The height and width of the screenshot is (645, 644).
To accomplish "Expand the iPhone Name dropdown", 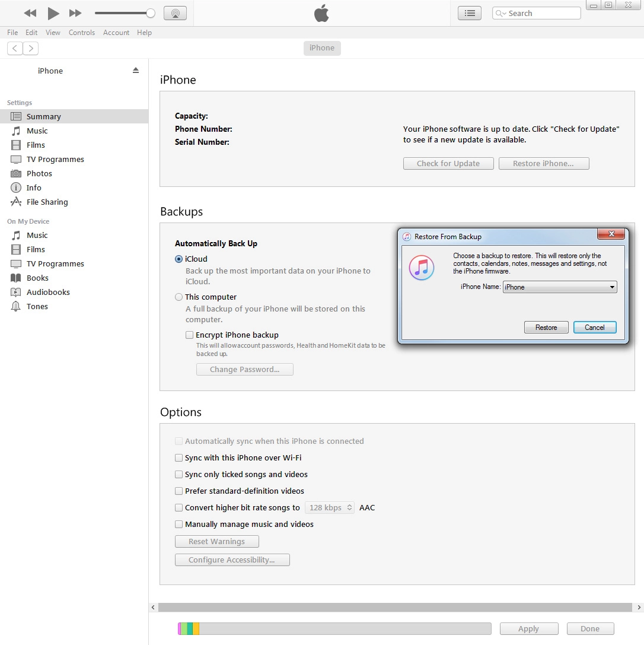I will coord(560,287).
